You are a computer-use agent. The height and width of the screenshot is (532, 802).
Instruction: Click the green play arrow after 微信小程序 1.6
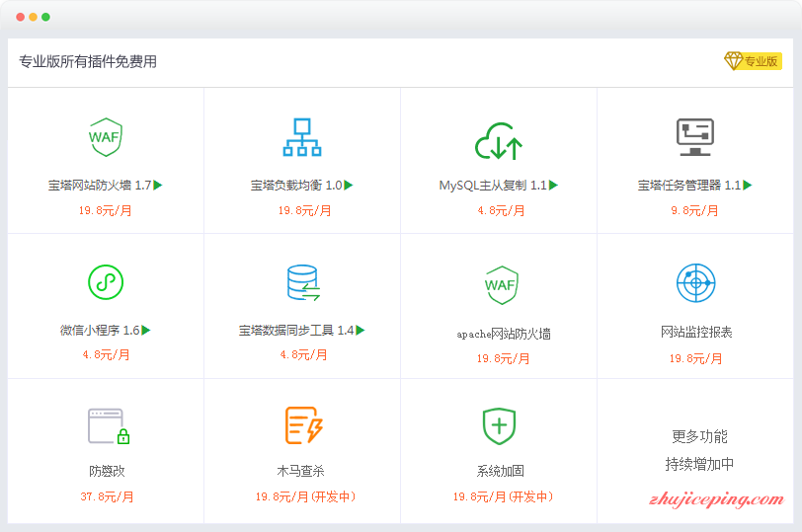click(x=146, y=330)
